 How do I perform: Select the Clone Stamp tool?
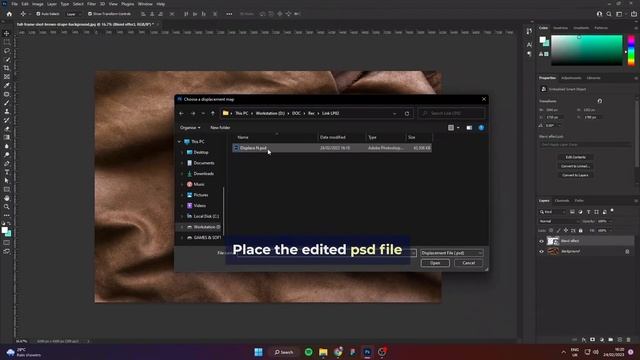point(7,111)
